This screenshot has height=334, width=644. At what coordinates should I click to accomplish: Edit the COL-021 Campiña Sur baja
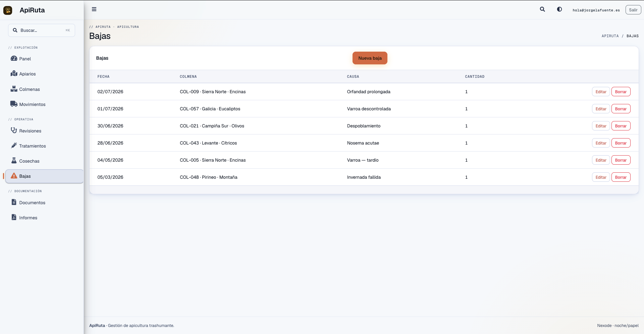click(601, 126)
